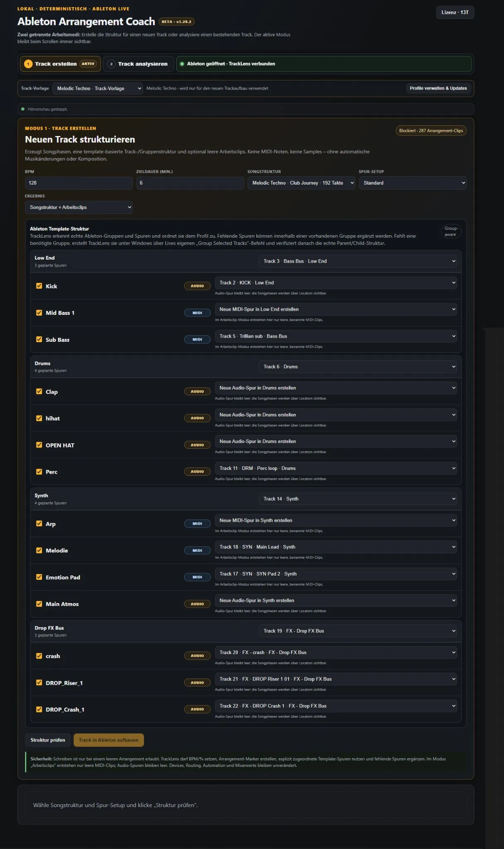Click AUDIO tag in DROP_Crash_1 row

[197, 710]
